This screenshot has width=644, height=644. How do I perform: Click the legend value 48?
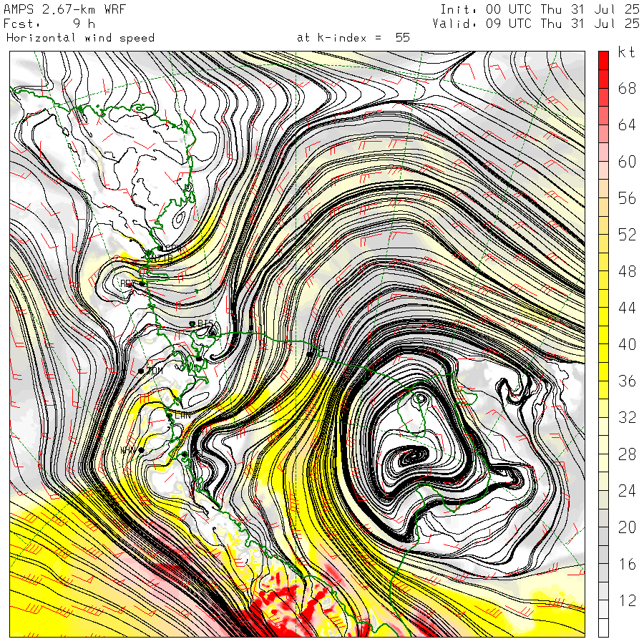point(627,271)
